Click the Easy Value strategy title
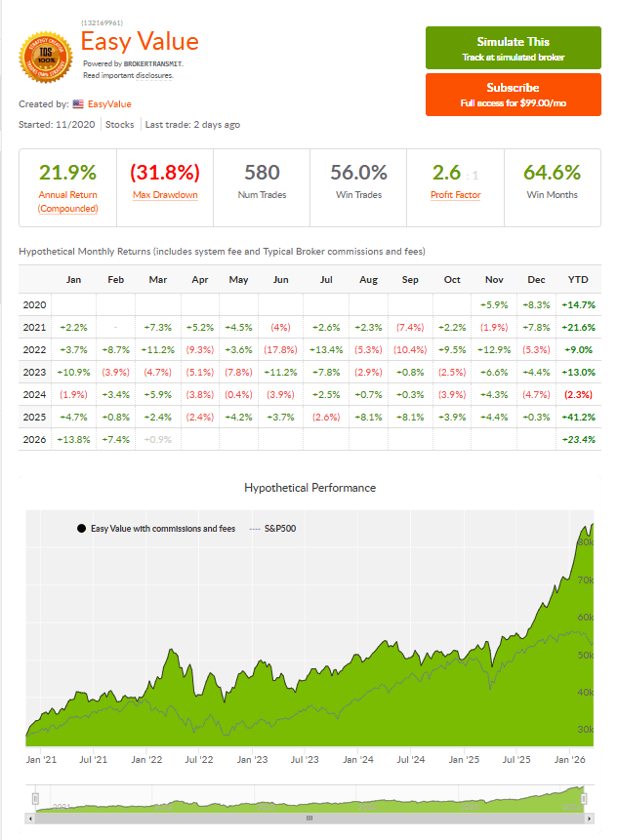The height and width of the screenshot is (840, 618). pyautogui.click(x=140, y=41)
